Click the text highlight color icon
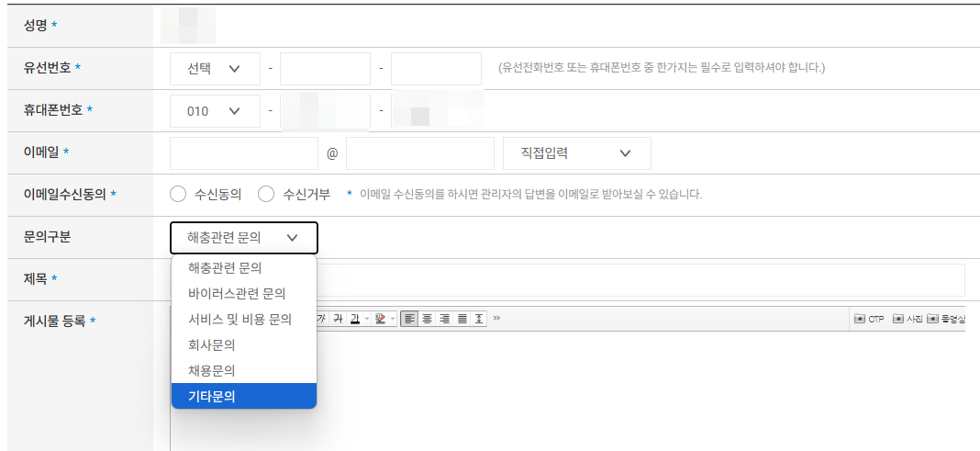The height and width of the screenshot is (451, 980). [380, 319]
